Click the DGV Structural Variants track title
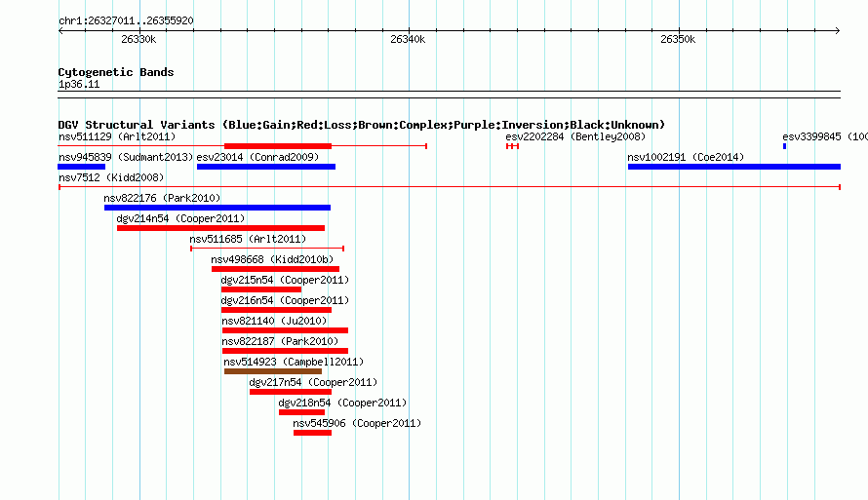The width and height of the screenshot is (868, 500). click(x=362, y=125)
